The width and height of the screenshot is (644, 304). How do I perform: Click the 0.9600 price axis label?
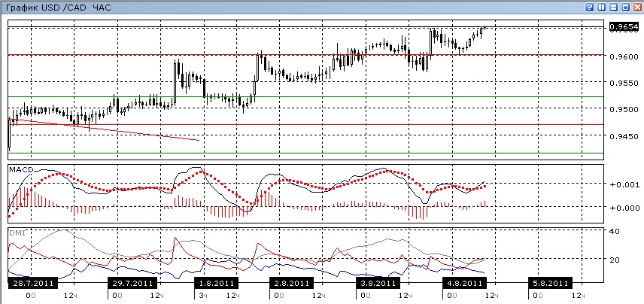pos(624,56)
